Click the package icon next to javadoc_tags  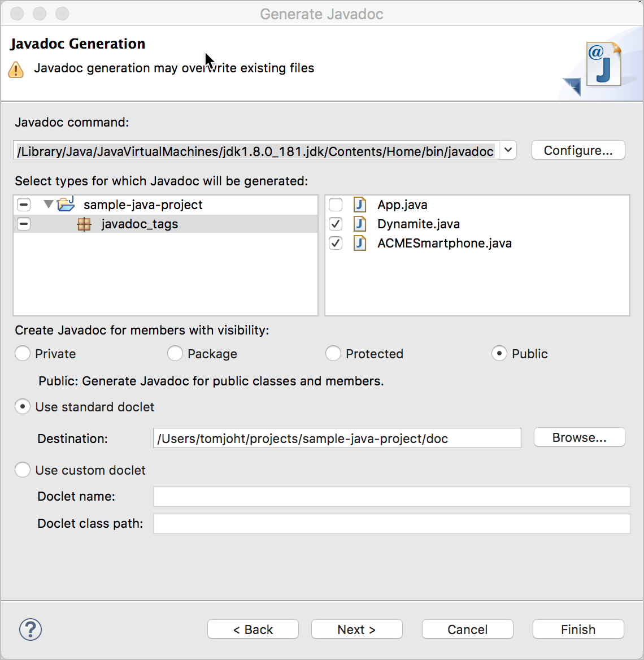click(x=84, y=224)
